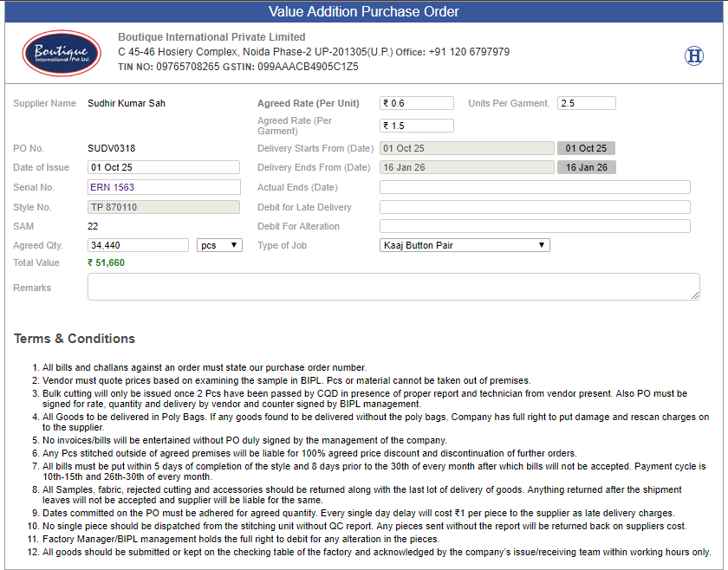Click the Debit For Alteration field

(535, 226)
